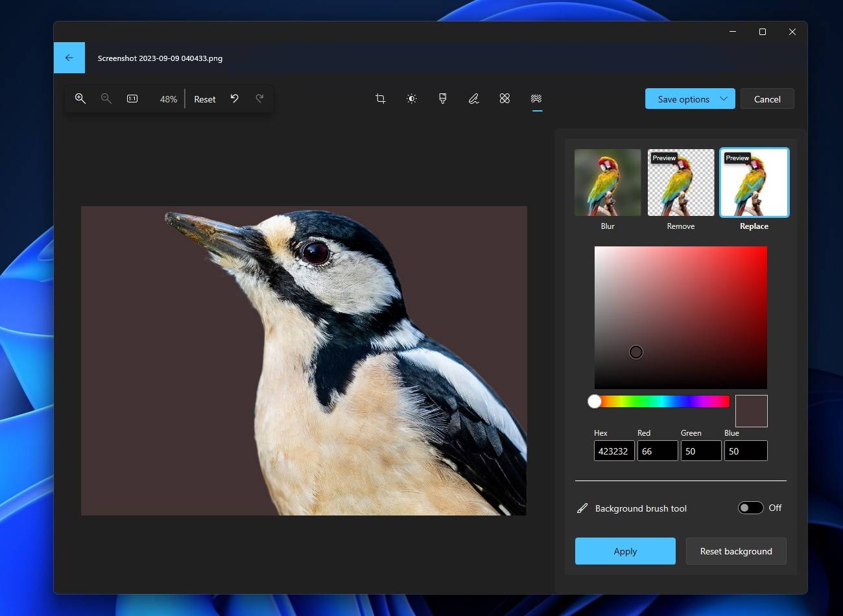Zoom into the image
Image resolution: width=843 pixels, height=616 pixels.
point(80,99)
